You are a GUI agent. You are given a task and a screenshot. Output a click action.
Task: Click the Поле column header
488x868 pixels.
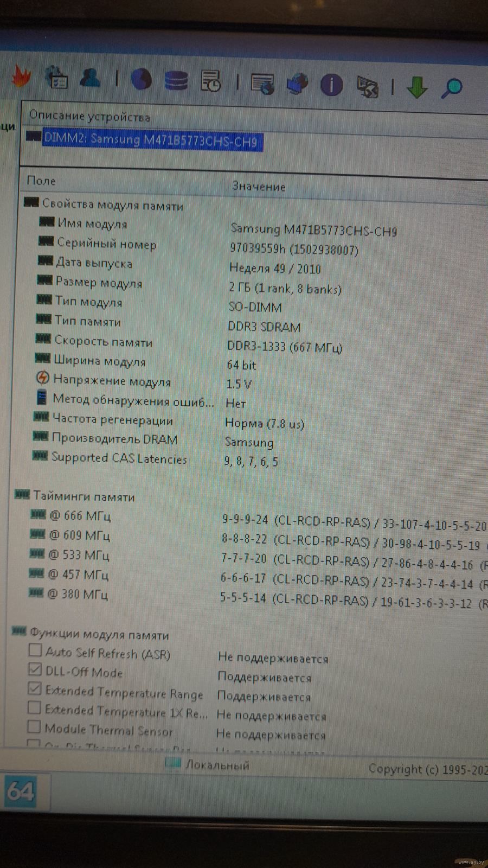[42, 181]
